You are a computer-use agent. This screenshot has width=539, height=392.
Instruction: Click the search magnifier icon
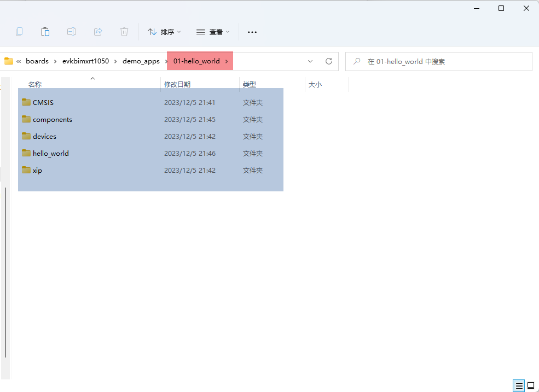coord(357,61)
